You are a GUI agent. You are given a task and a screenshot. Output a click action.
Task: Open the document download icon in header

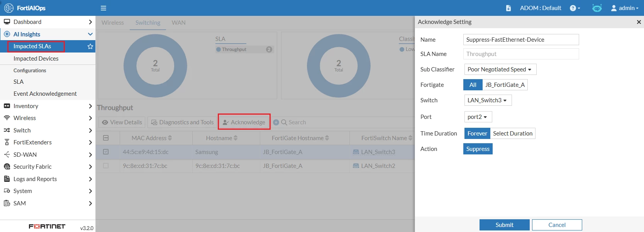click(x=508, y=8)
